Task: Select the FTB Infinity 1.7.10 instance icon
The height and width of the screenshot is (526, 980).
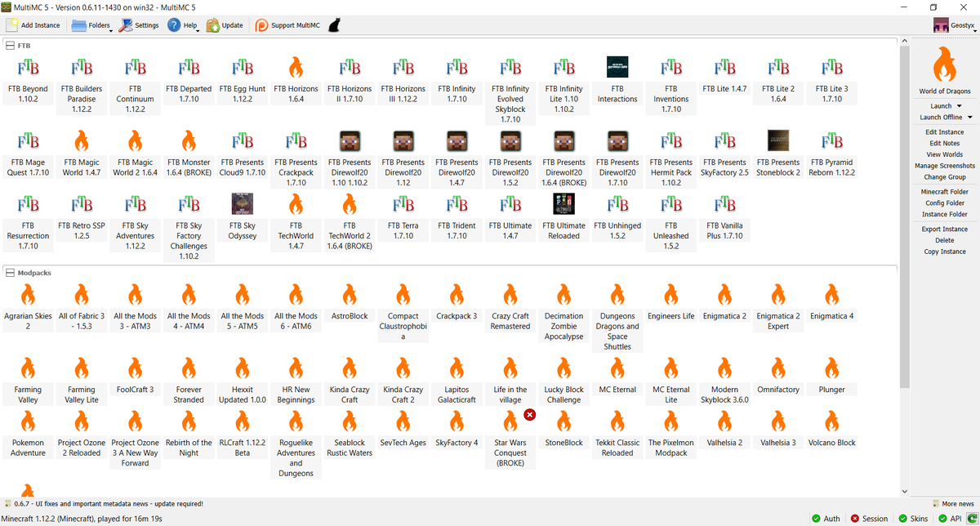Action: (457, 67)
